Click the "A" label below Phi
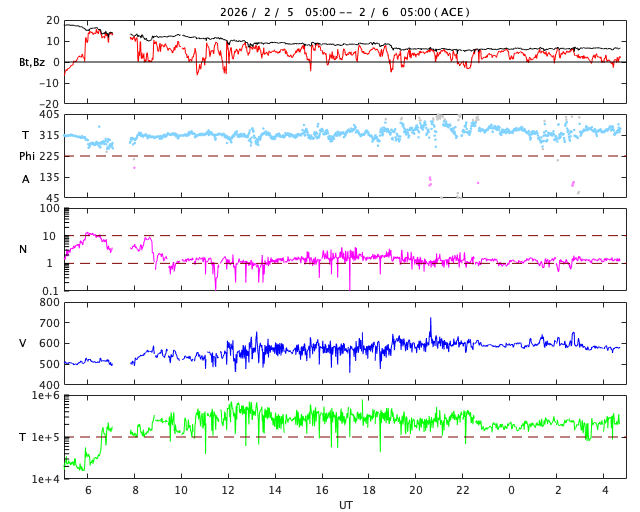This screenshot has width=640, height=512. (x=26, y=179)
